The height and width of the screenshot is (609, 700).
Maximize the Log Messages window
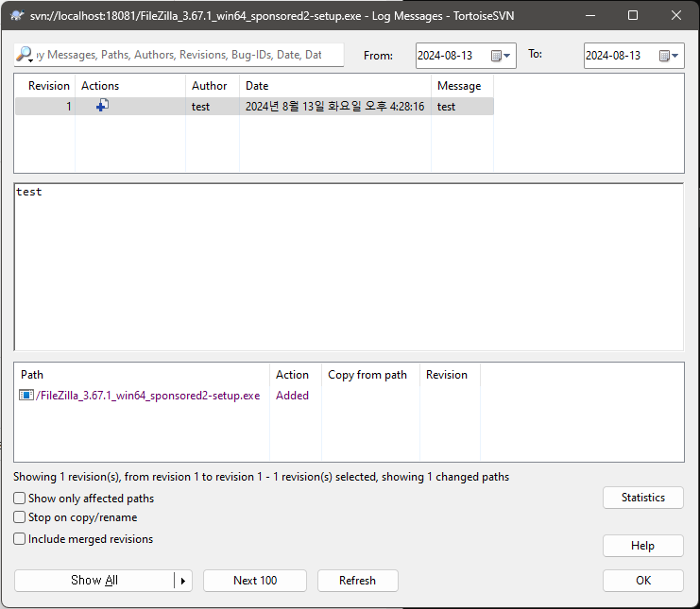point(633,16)
